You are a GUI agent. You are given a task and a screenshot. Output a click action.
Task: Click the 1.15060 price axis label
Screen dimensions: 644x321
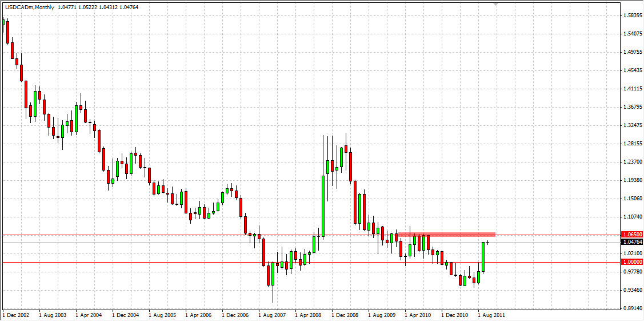click(x=633, y=199)
